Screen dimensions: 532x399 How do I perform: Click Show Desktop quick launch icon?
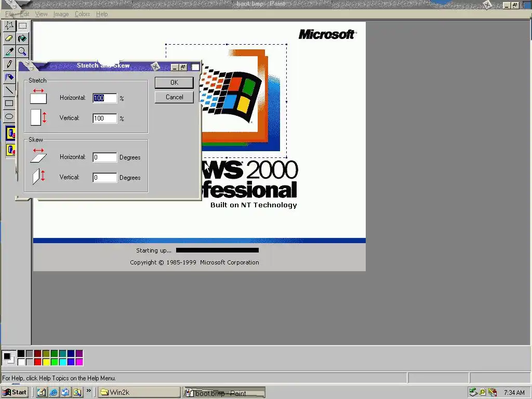42,392
